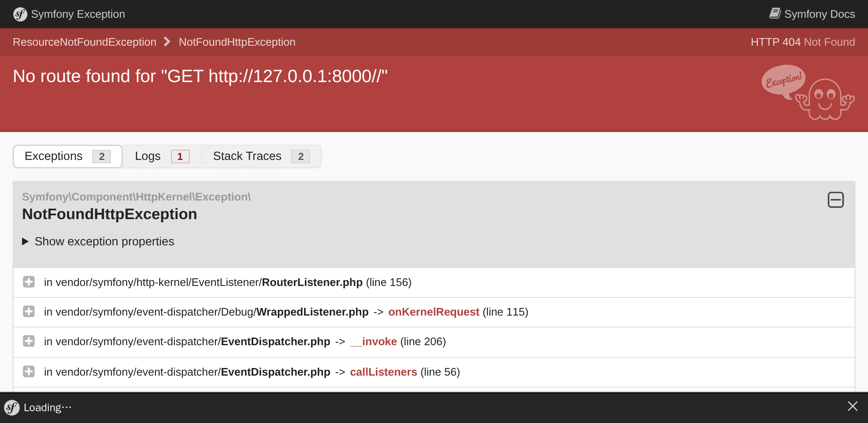Click the Exception ghost illustration

click(808, 93)
